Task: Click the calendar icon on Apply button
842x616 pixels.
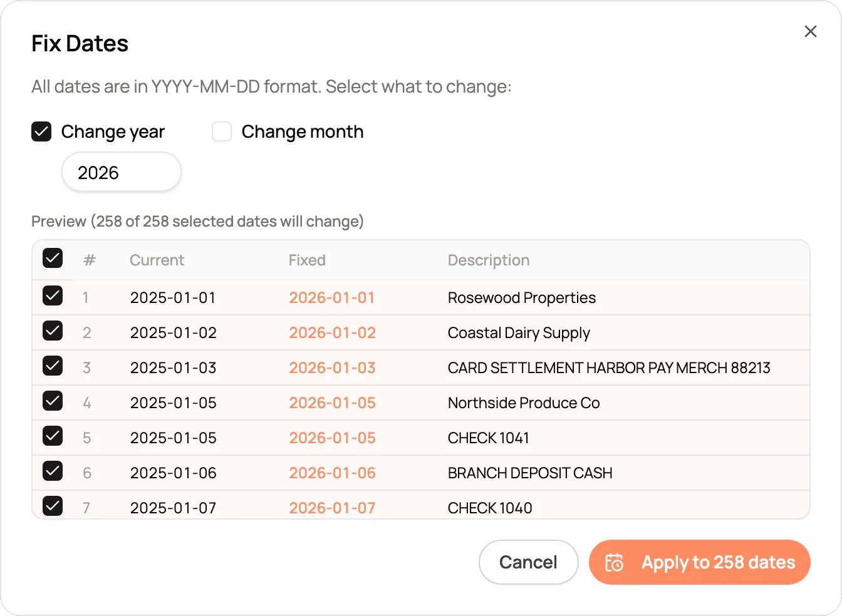Action: pos(614,562)
